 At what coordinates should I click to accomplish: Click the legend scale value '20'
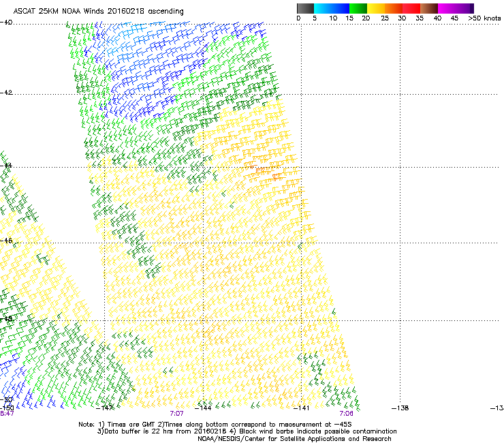366,18
